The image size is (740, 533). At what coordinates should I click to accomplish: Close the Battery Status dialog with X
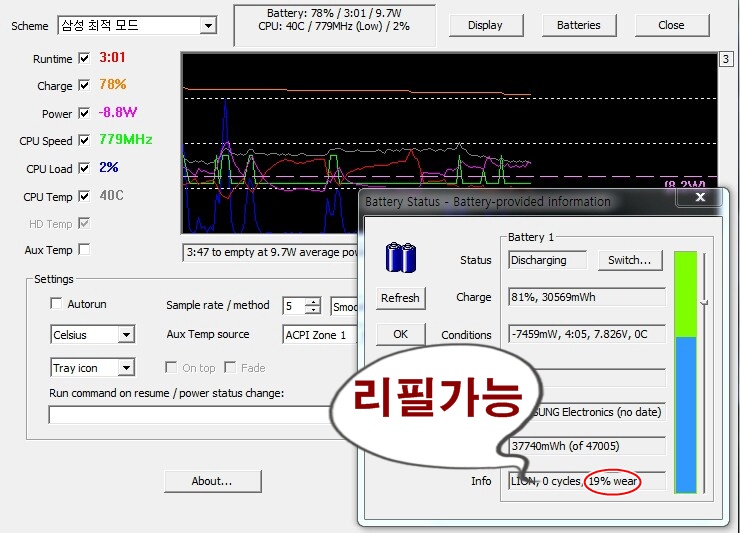(x=700, y=197)
